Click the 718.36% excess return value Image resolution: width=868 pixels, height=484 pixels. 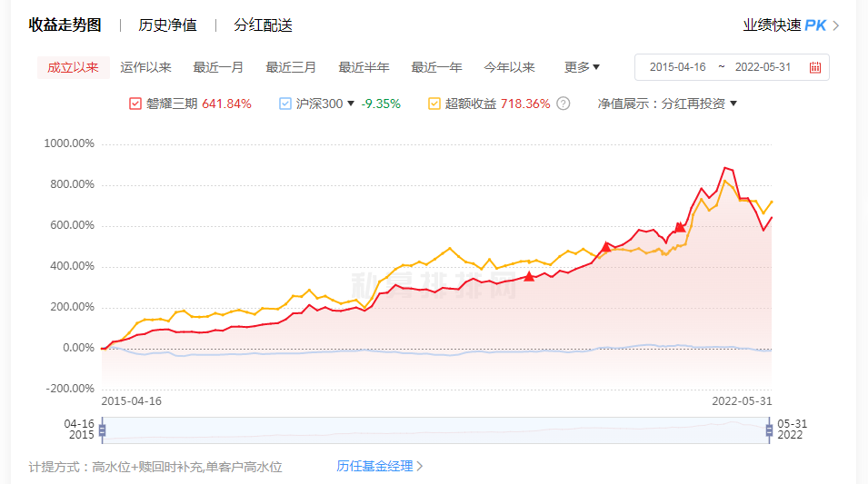pos(525,104)
